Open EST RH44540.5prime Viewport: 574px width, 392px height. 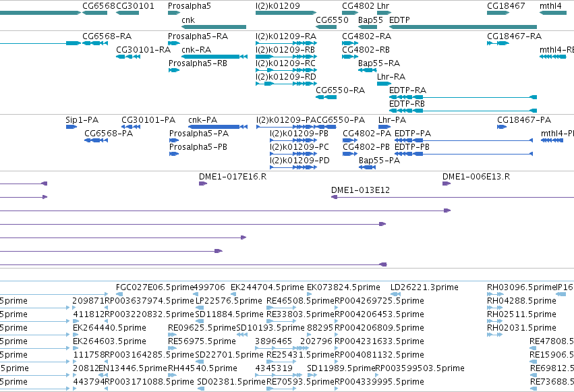point(172,375)
